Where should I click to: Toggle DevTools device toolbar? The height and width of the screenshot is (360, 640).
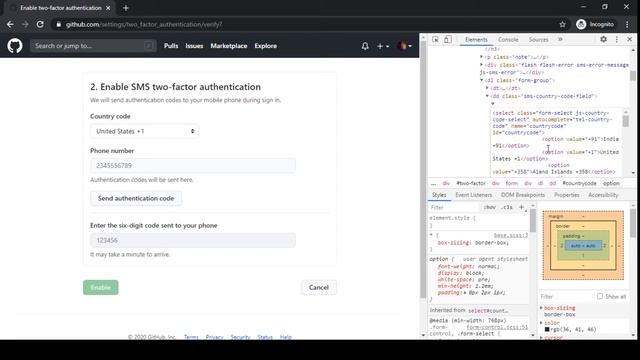[x=448, y=40]
